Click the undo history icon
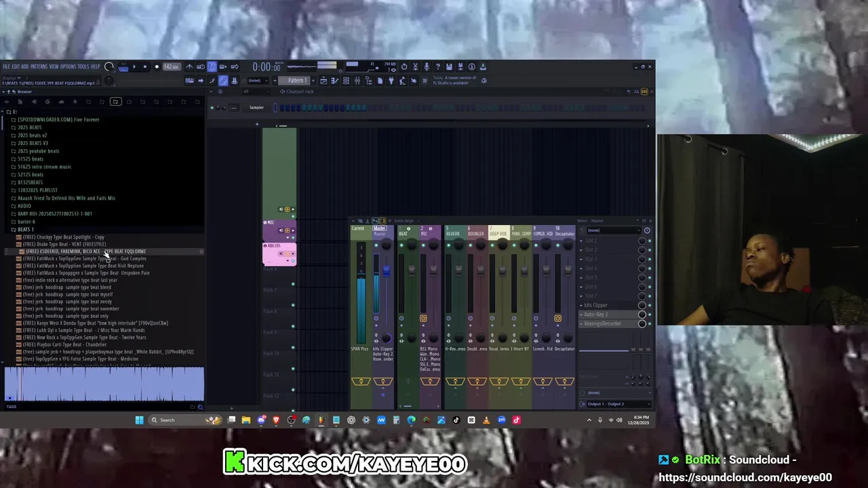868x488 pixels. click(x=404, y=66)
